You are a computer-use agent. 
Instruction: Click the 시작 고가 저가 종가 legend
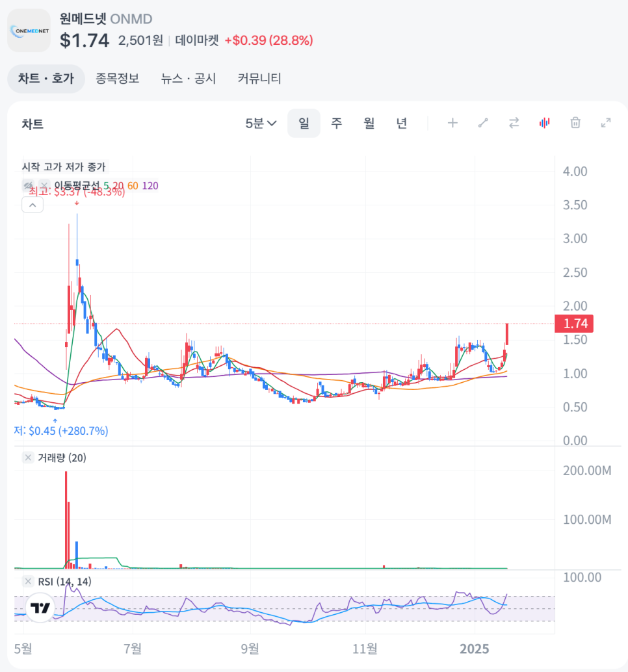tap(64, 167)
